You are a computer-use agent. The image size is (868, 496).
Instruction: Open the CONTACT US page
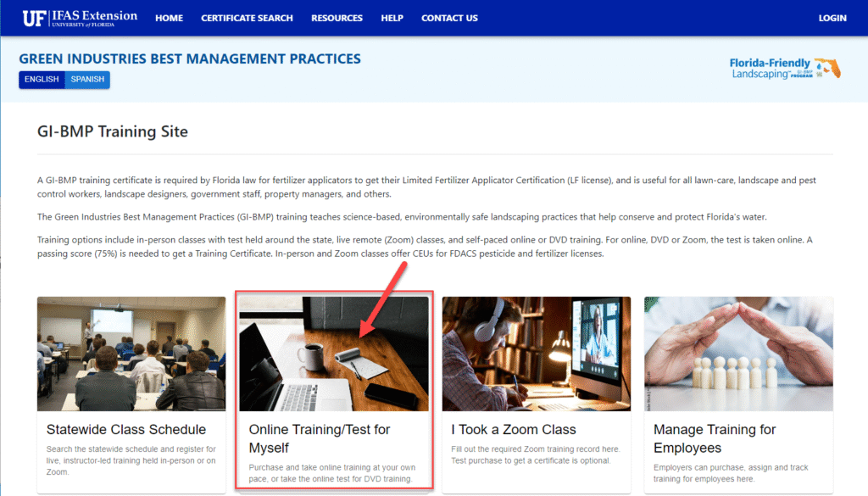click(449, 18)
